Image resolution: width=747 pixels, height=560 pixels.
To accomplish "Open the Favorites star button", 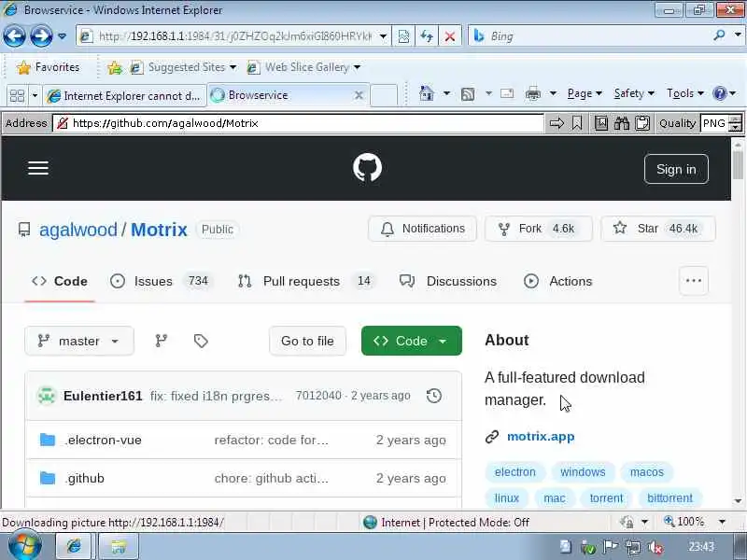I will [x=49, y=67].
